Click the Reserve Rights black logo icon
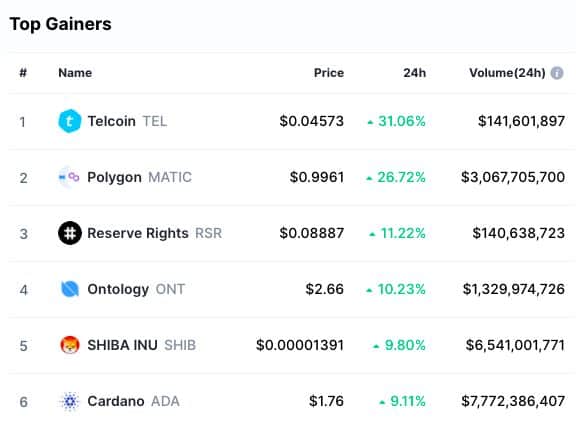The image size is (576, 425). (69, 233)
